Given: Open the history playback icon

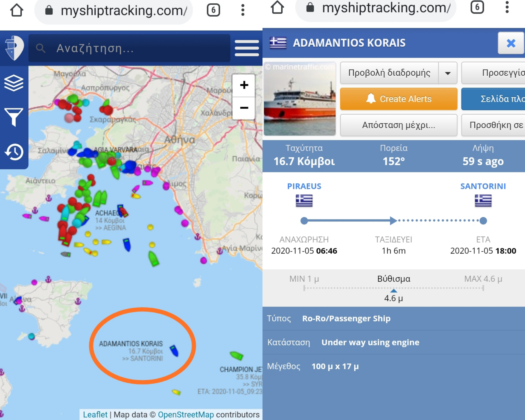Looking at the screenshot, I should [x=14, y=152].
